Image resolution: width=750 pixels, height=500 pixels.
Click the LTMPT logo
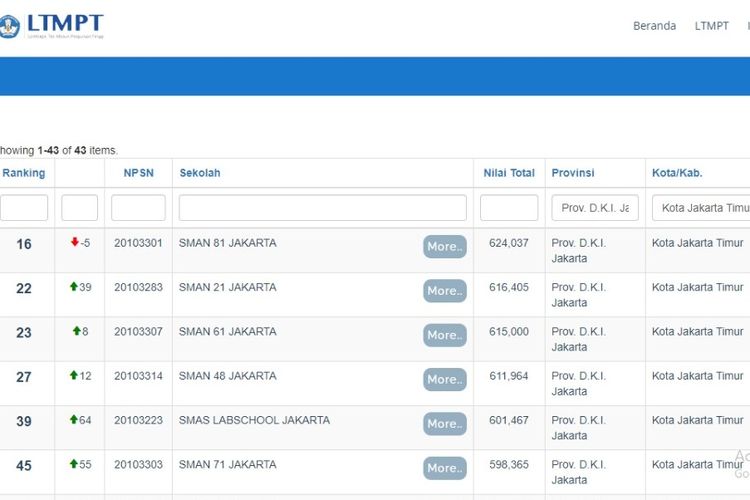52,26
